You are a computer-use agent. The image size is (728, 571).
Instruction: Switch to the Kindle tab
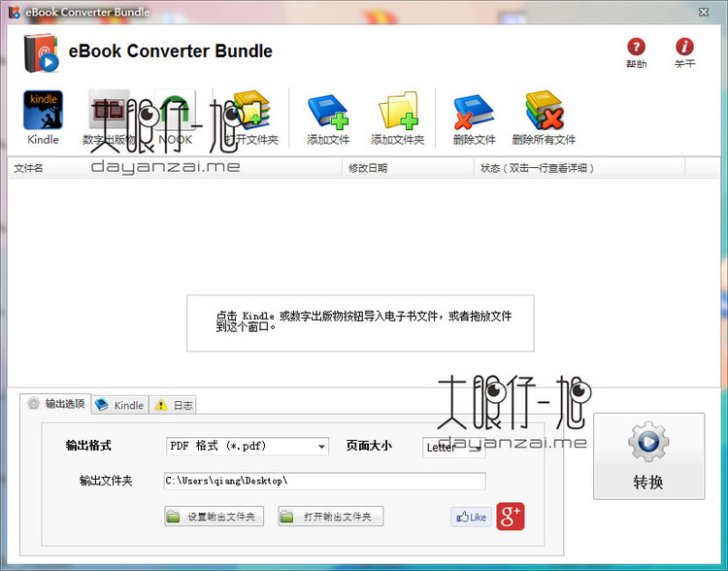pyautogui.click(x=120, y=405)
